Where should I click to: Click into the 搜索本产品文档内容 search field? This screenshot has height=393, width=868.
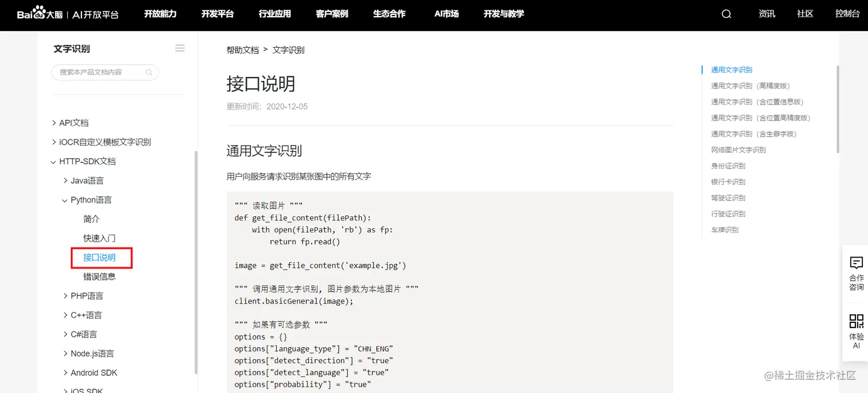tap(105, 72)
